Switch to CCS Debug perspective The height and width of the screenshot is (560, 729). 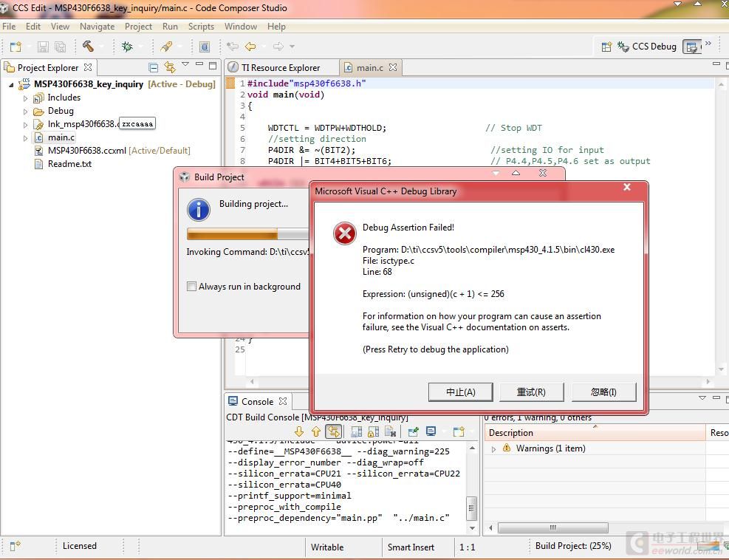coord(647,47)
